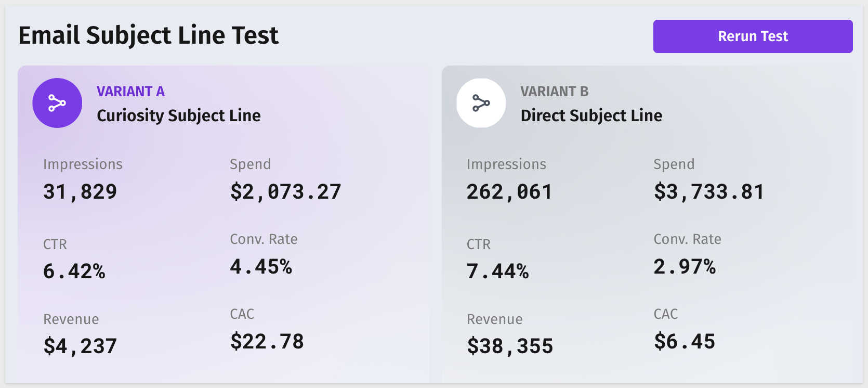Select the Variant A label
Image resolution: width=868 pixels, height=388 pixels.
(x=130, y=92)
